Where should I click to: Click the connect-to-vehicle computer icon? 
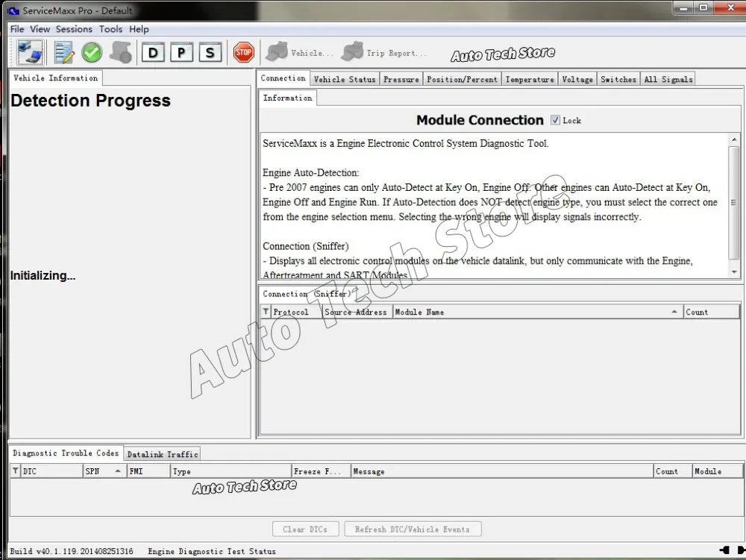coord(30,52)
